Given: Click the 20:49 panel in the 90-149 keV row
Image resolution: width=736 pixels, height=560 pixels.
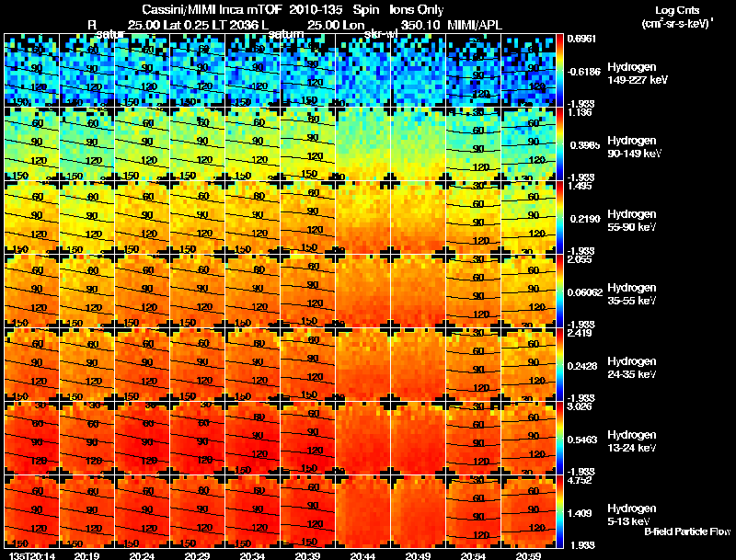Looking at the screenshot, I should coord(419,143).
